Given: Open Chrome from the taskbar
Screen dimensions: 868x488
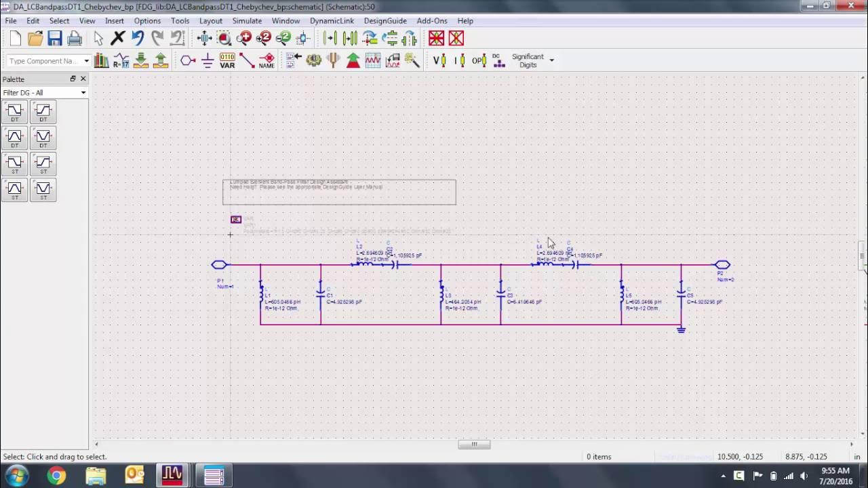Looking at the screenshot, I should 57,476.
